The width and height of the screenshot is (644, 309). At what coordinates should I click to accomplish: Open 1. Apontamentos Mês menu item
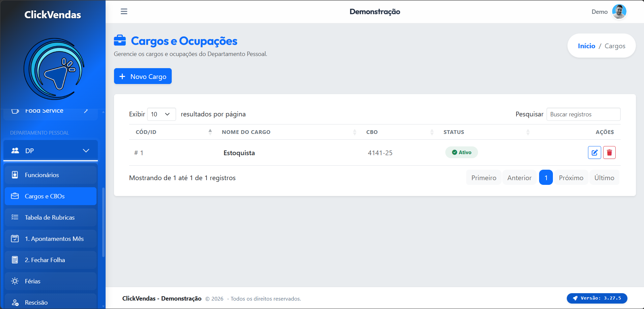51,238
